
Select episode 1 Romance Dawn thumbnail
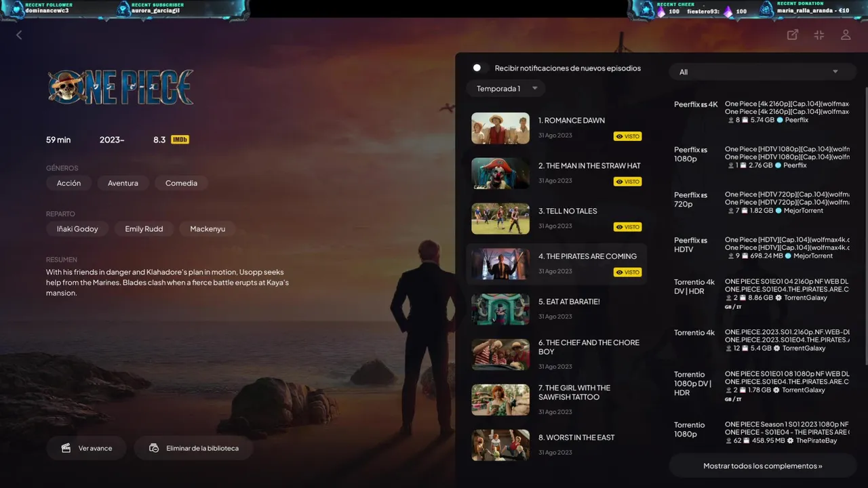(500, 128)
